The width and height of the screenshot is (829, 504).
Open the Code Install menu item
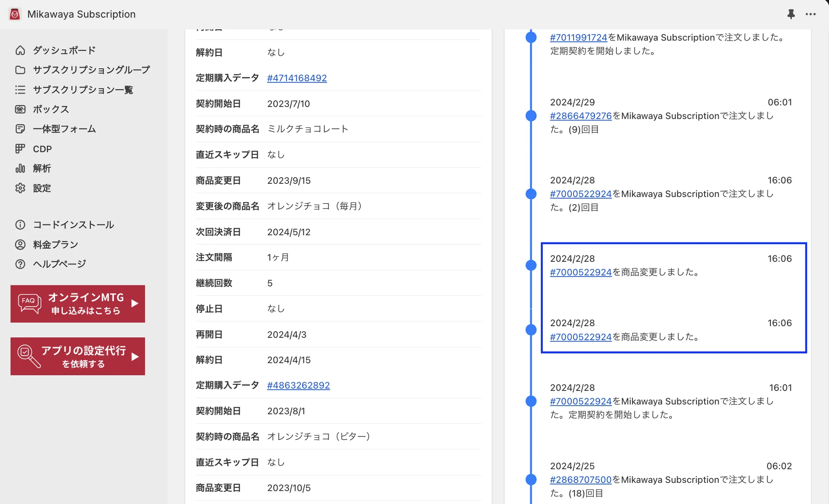click(73, 225)
